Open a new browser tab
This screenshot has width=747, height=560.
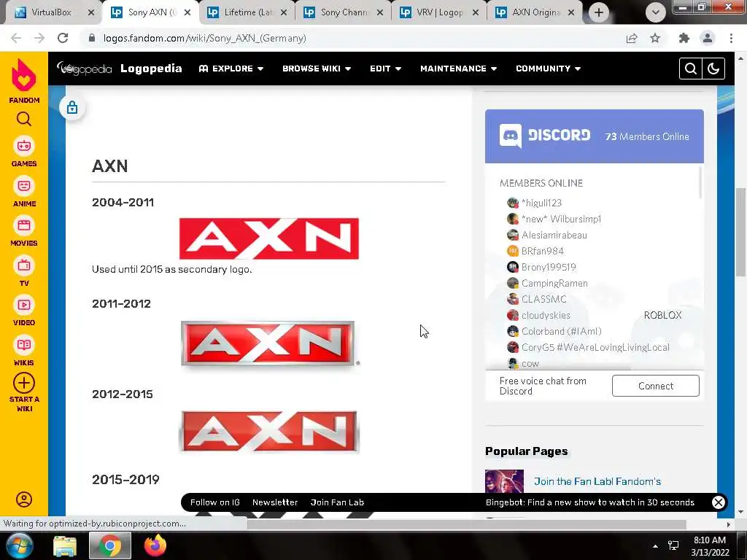[599, 12]
